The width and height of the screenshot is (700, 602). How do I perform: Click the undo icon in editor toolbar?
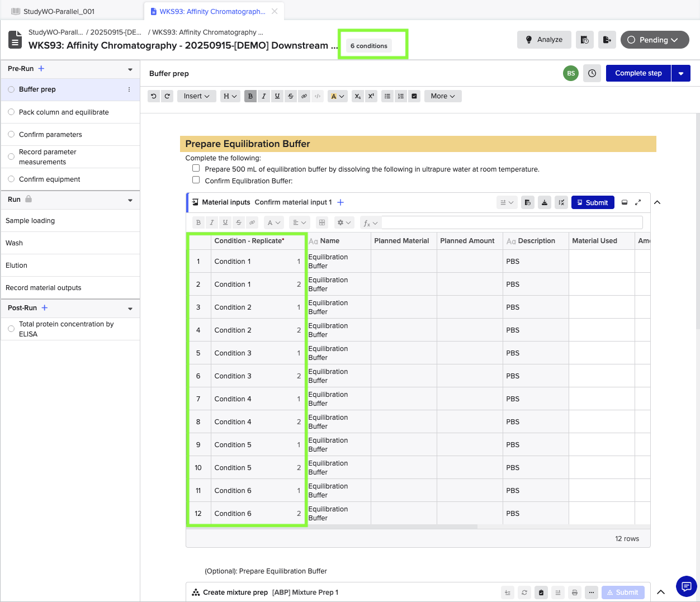point(154,96)
